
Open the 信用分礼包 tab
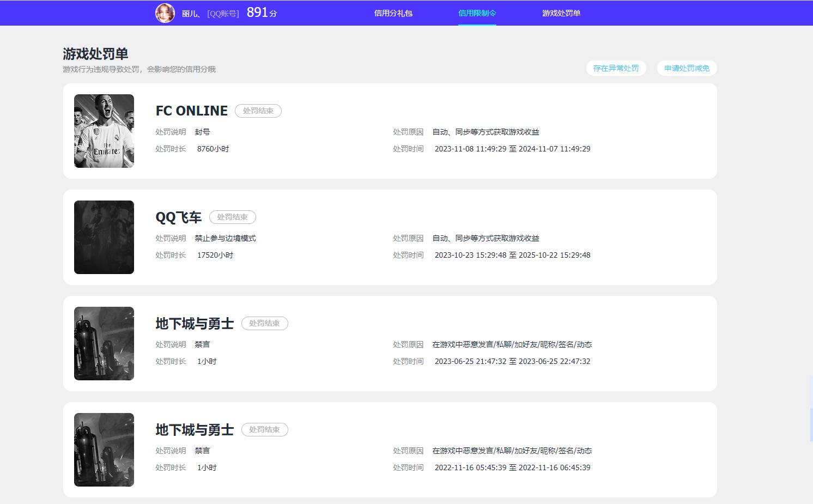[393, 13]
